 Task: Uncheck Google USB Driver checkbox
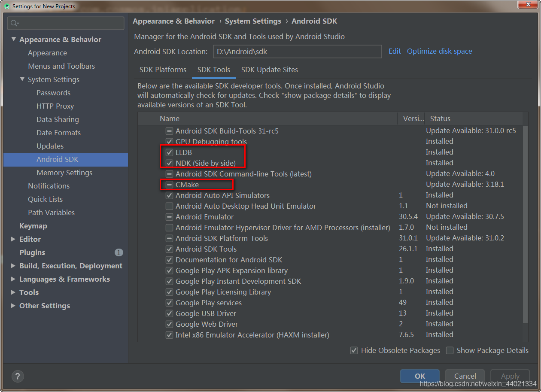click(x=169, y=313)
